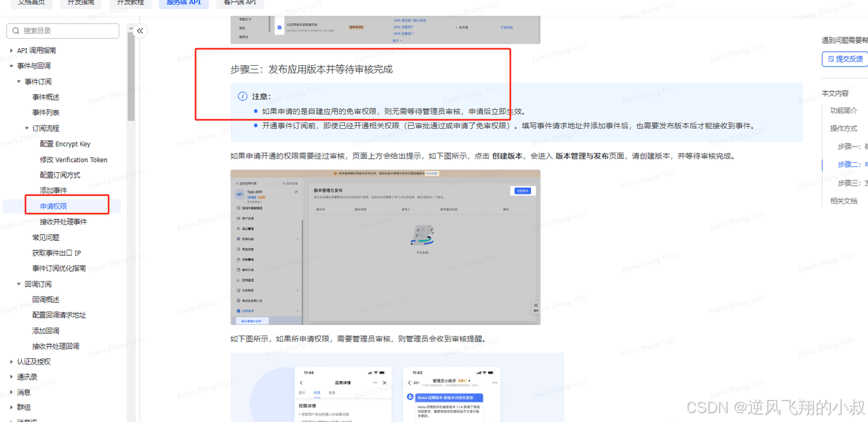Select the 申请权限 sidebar item
The image size is (868, 422).
pyautogui.click(x=54, y=206)
